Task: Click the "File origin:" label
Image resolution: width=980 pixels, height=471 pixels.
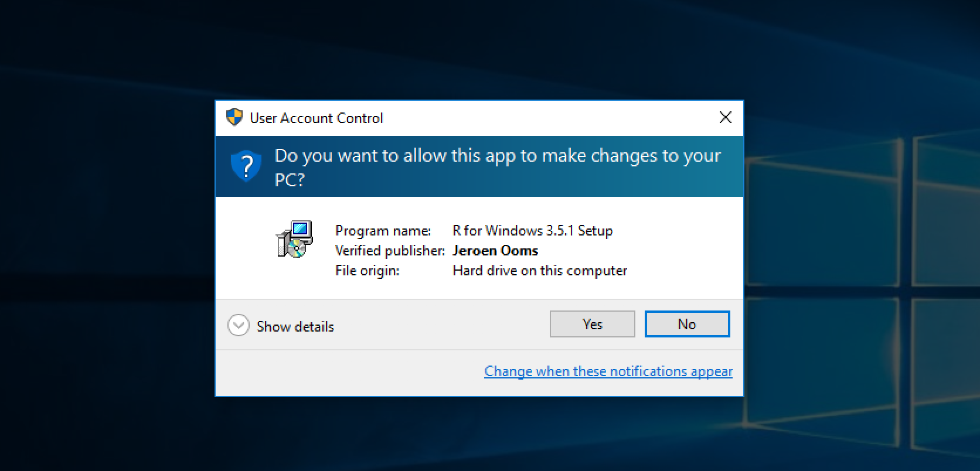Action: click(367, 271)
